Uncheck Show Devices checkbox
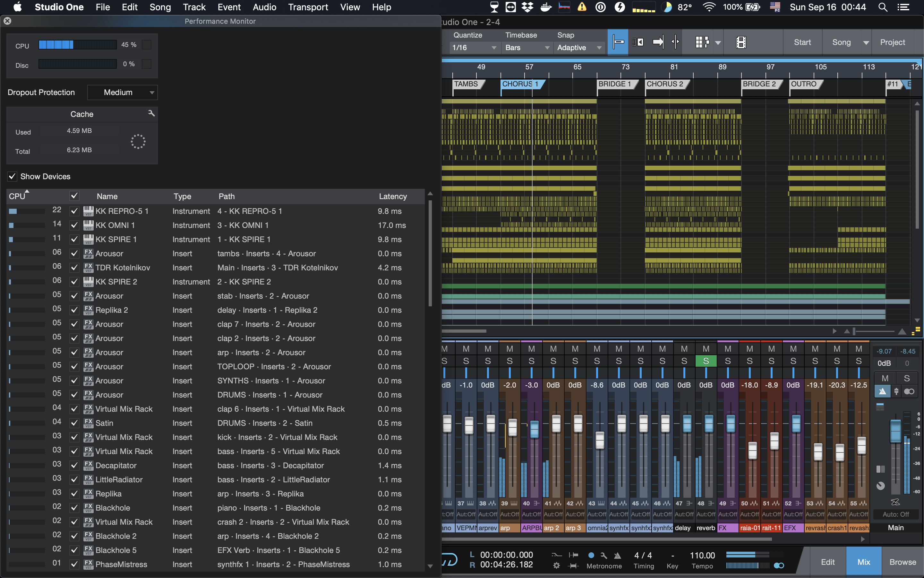 pyautogui.click(x=12, y=176)
